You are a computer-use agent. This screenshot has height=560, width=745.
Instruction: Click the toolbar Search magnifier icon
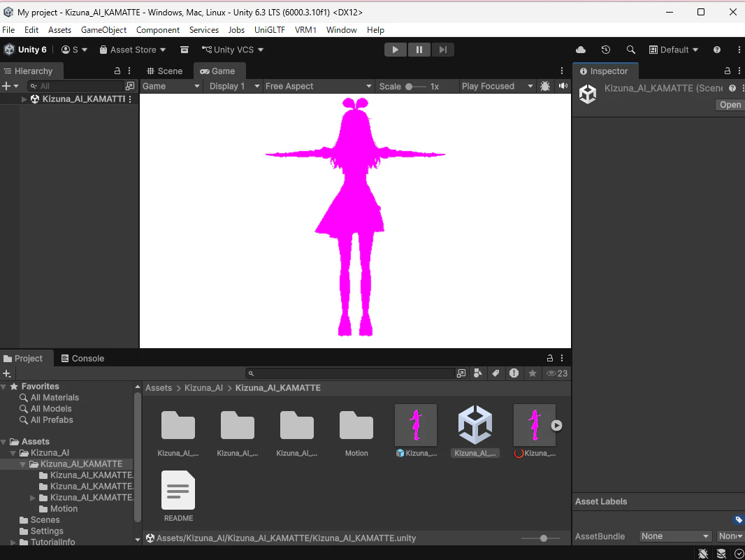click(x=630, y=50)
